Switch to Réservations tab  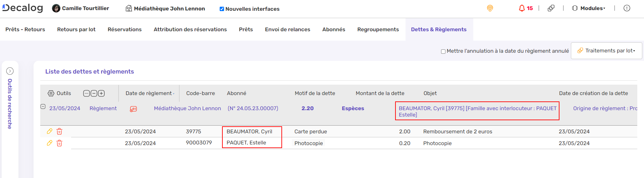(124, 30)
